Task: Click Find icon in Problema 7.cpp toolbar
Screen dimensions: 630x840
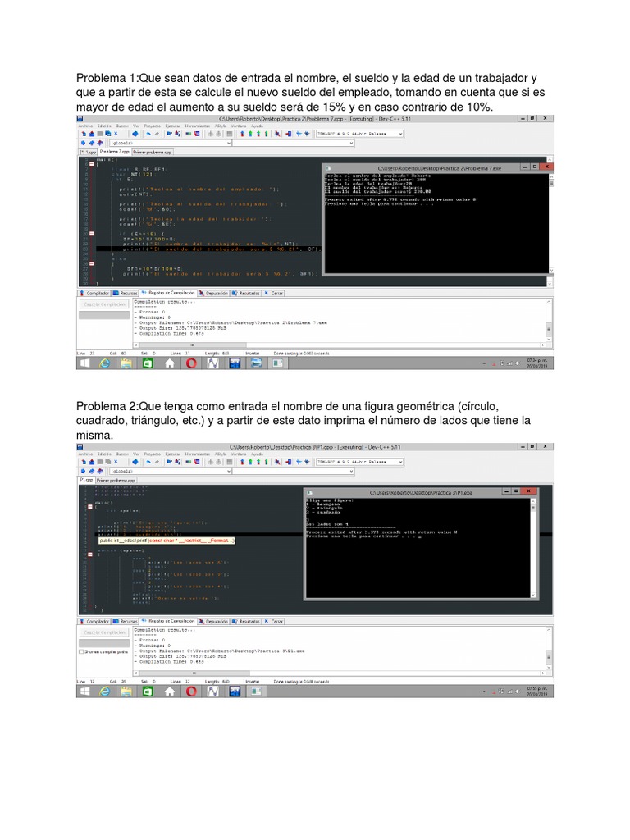Action: [170, 134]
